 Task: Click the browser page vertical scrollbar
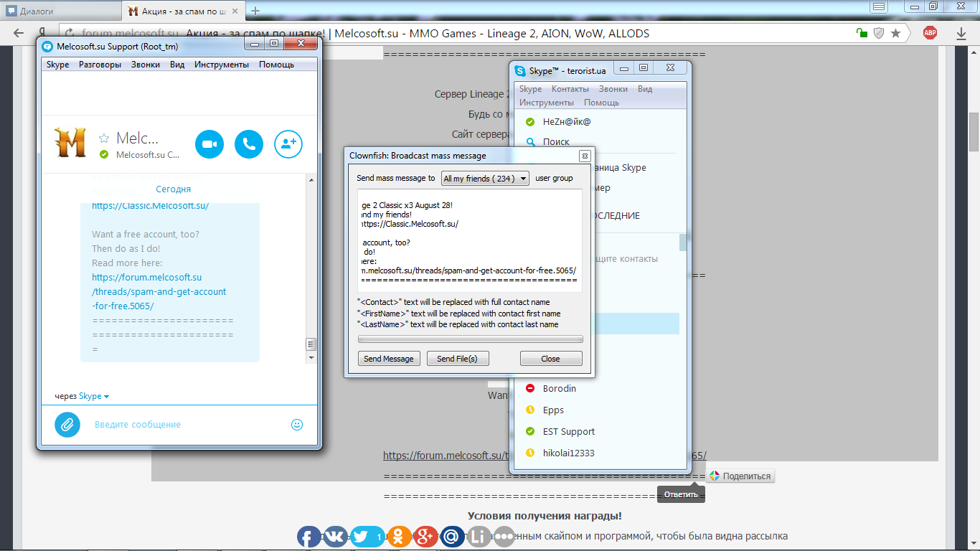click(974, 131)
